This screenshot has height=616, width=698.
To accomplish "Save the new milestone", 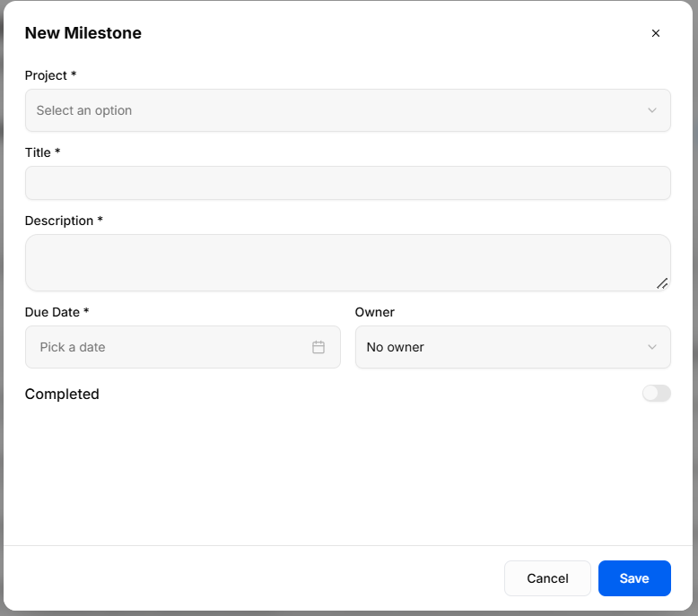I will [634, 578].
